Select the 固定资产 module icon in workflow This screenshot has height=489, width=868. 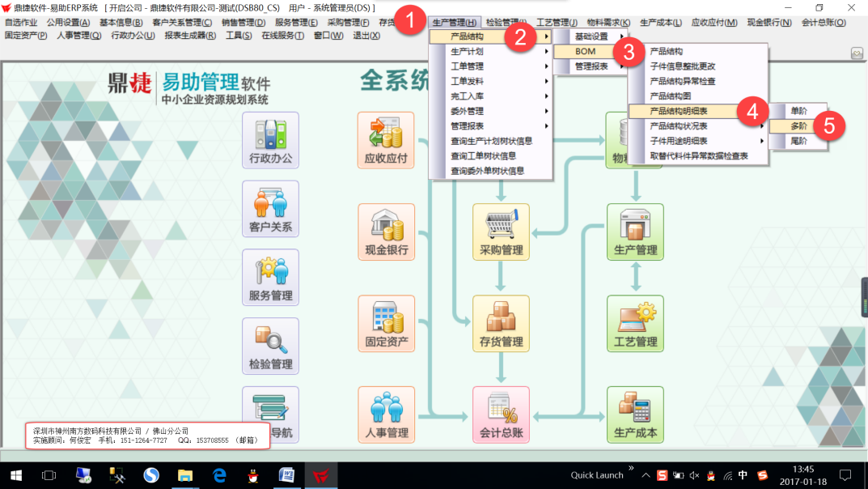tap(386, 323)
